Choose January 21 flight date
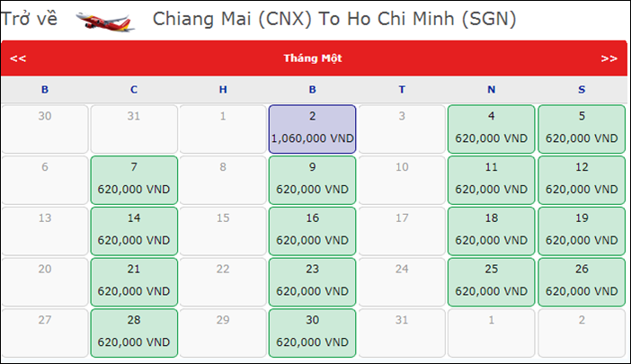The image size is (631, 364). [134, 282]
